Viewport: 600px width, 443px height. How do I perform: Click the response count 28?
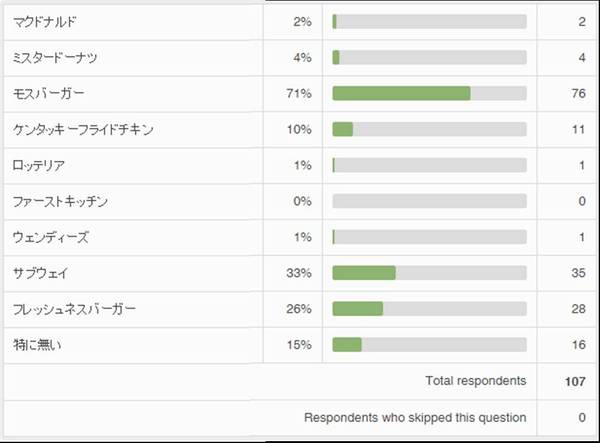578,309
